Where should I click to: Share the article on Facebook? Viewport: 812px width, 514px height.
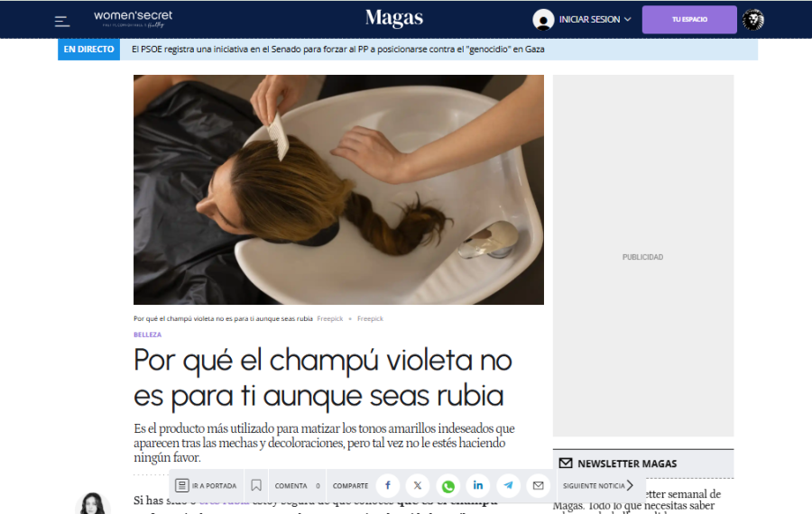pyautogui.click(x=387, y=485)
